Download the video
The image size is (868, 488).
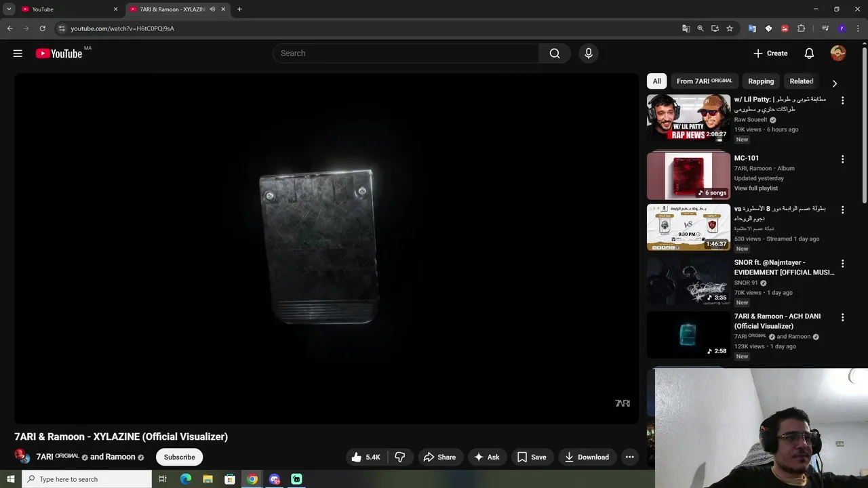pos(587,457)
